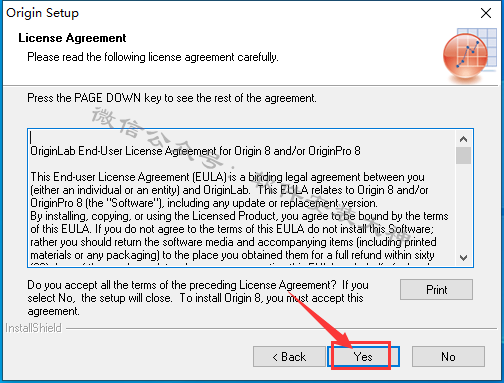Click the 'By installing, copying, or using' sentence
Screen dimensions: 504x383
pyautogui.click(x=239, y=216)
